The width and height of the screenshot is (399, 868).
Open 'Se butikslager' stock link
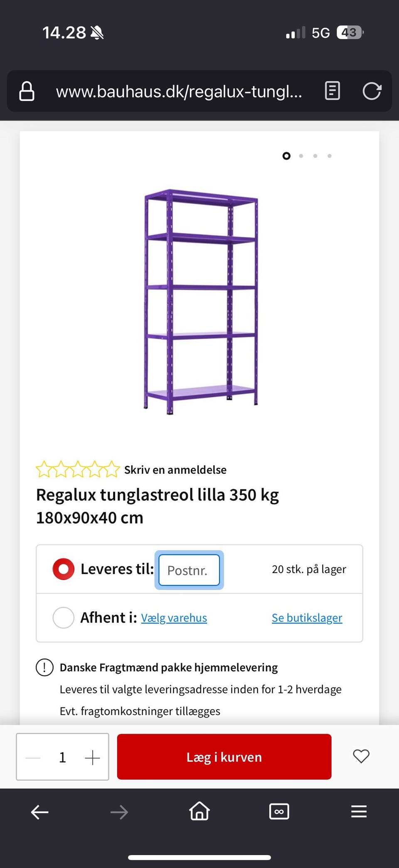(x=307, y=618)
